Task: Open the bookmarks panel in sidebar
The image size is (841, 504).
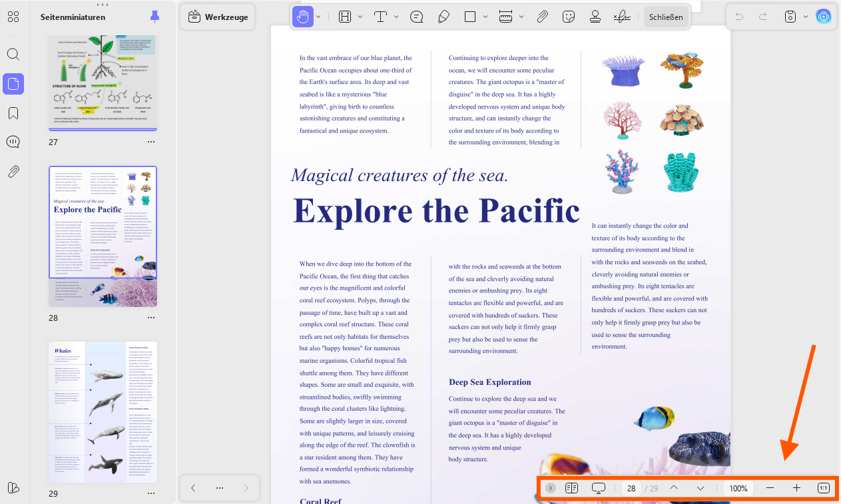Action: (x=13, y=113)
